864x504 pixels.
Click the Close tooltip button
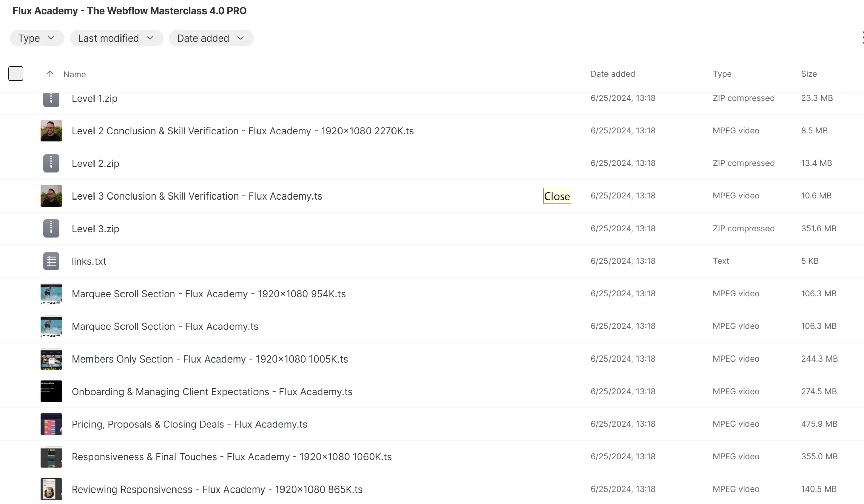click(557, 196)
